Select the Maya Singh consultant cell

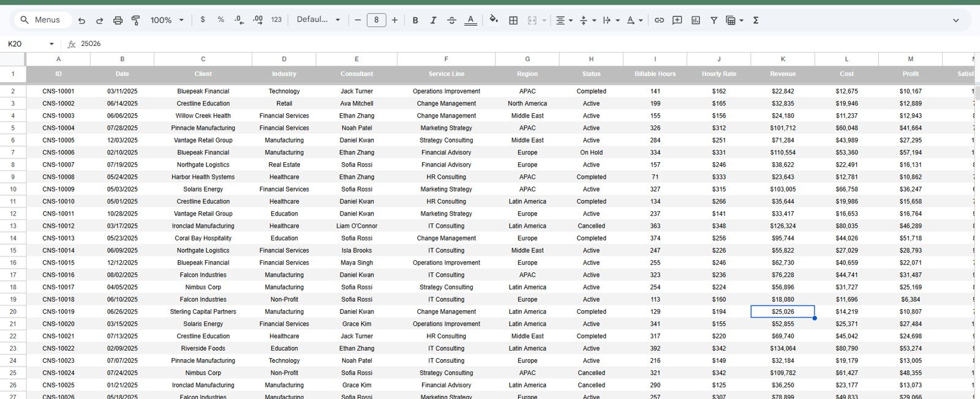point(356,263)
